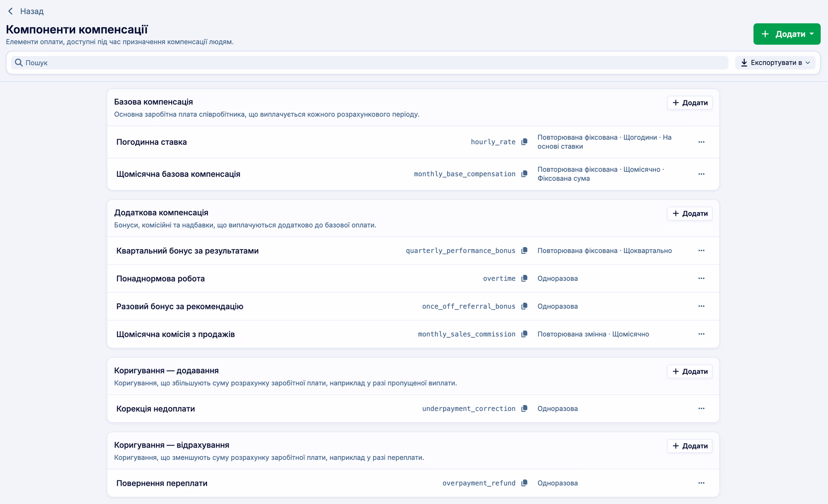828x504 pixels.
Task: Copy the monthly_base_compensation identifier
Action: click(x=524, y=174)
